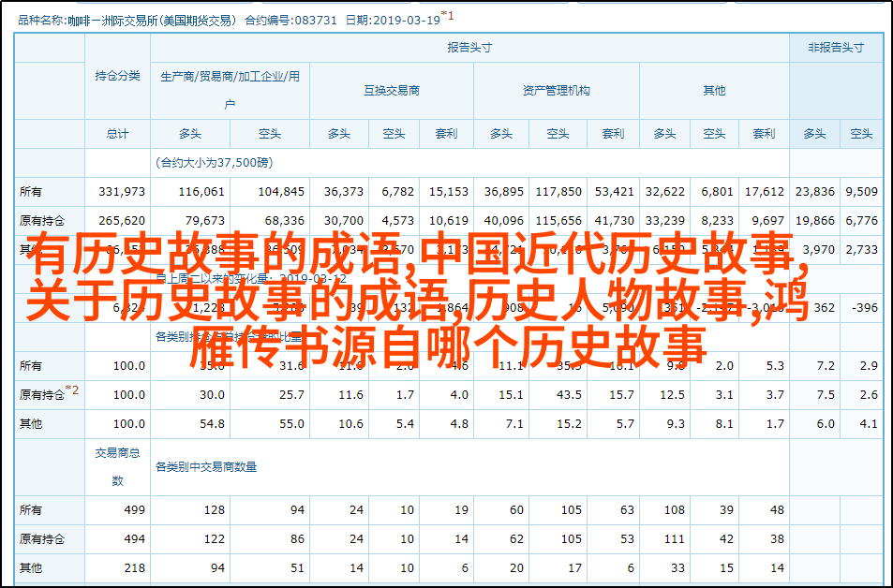The image size is (893, 588).
Task: Click the 持仓分类 column header
Action: coord(117,77)
